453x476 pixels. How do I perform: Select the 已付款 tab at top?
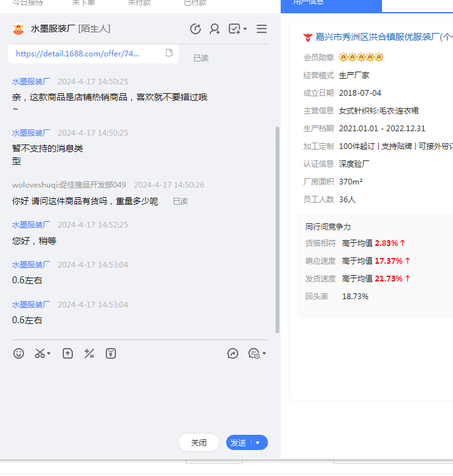point(195,3)
